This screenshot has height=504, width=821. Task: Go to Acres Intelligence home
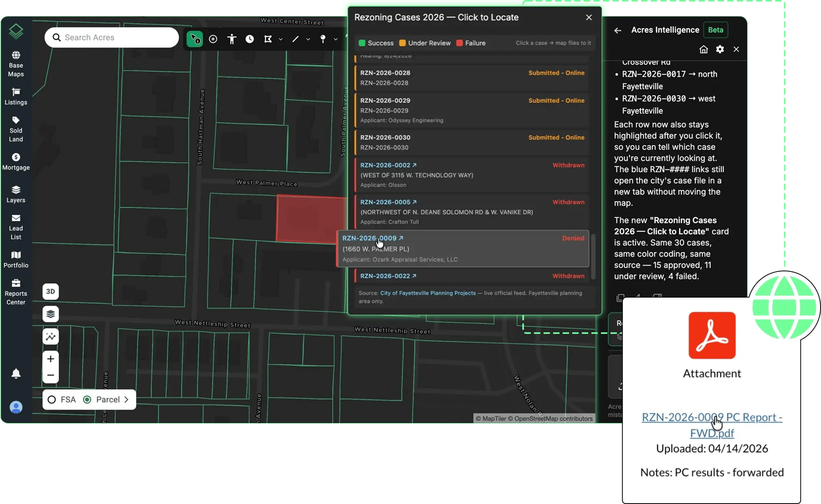click(x=704, y=49)
